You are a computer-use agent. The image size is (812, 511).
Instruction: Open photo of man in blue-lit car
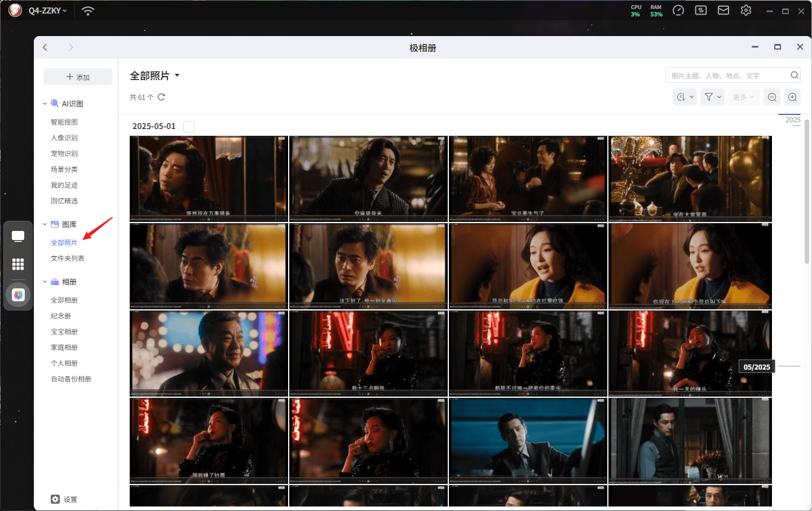pyautogui.click(x=528, y=441)
